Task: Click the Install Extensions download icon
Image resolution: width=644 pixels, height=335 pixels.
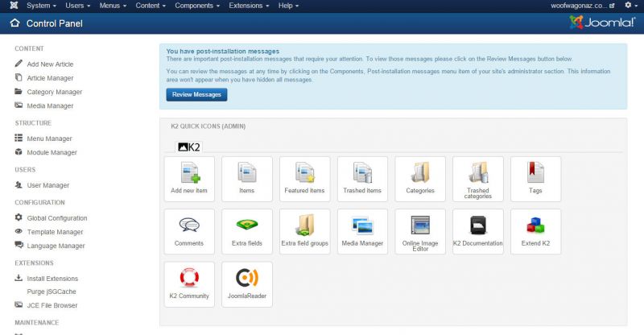Action: (19, 278)
